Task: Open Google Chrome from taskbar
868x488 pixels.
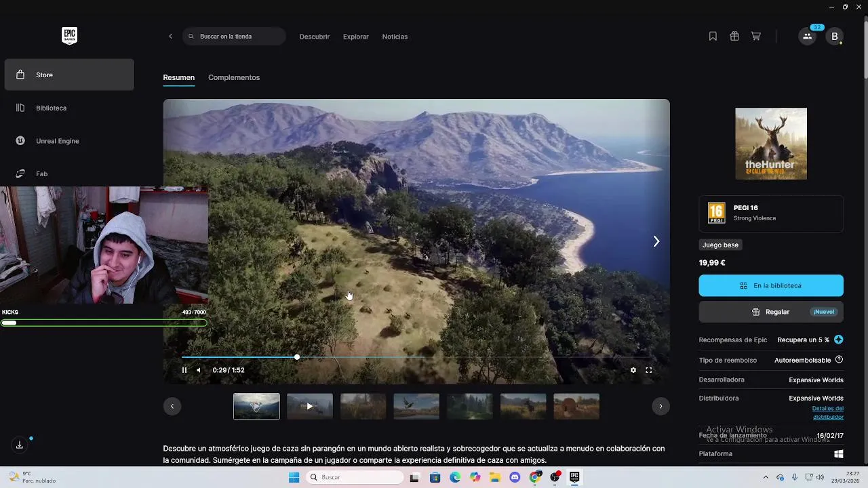Action: click(x=534, y=478)
